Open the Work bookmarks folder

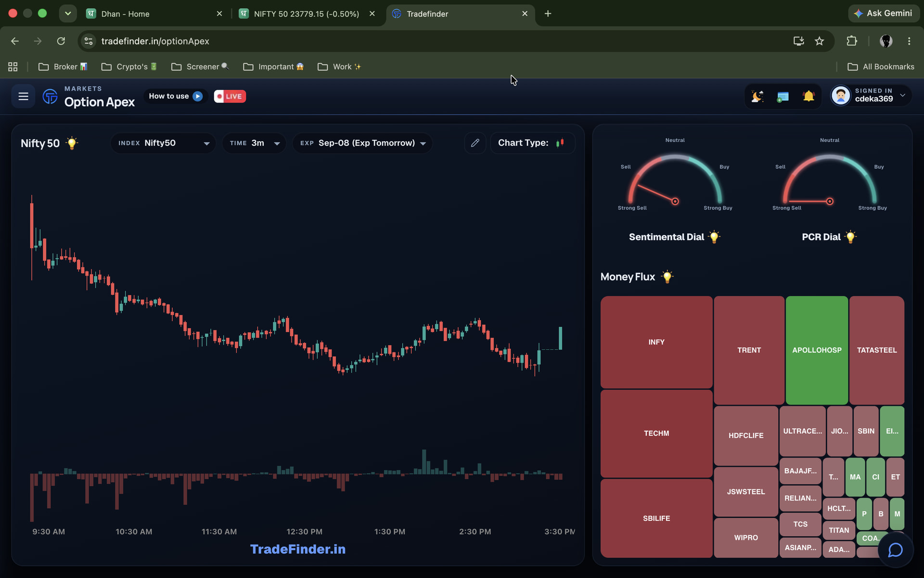pyautogui.click(x=339, y=66)
